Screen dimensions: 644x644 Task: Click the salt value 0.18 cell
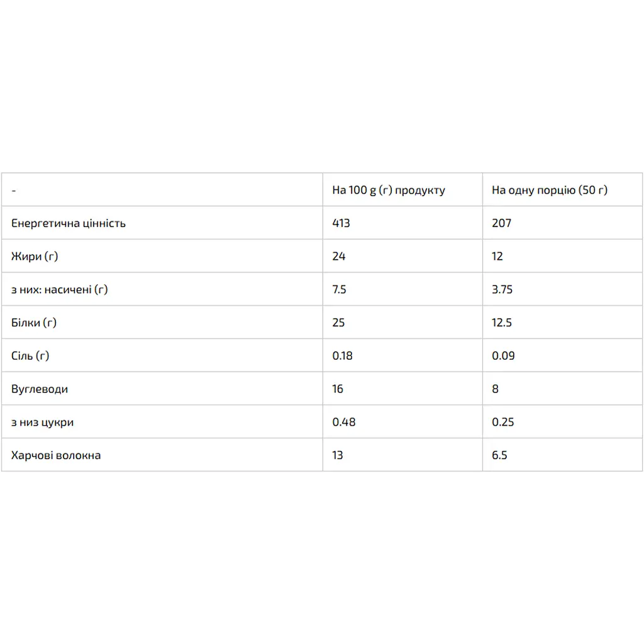point(342,356)
